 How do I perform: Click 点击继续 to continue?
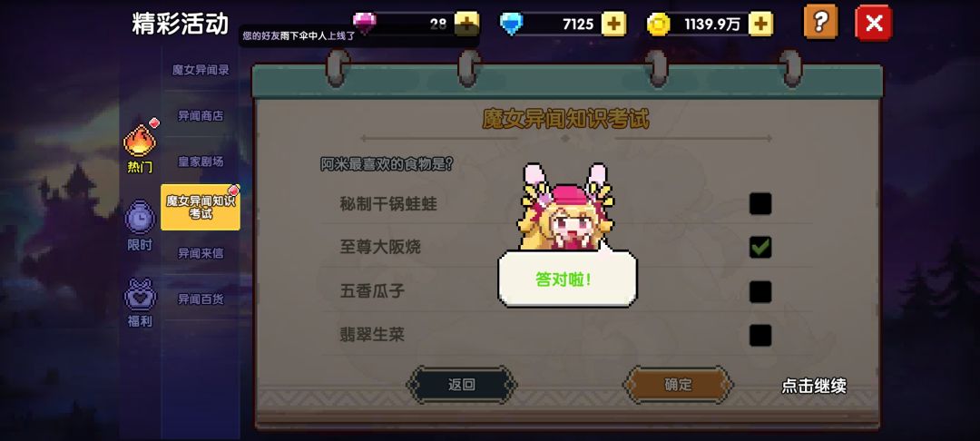[x=814, y=386]
